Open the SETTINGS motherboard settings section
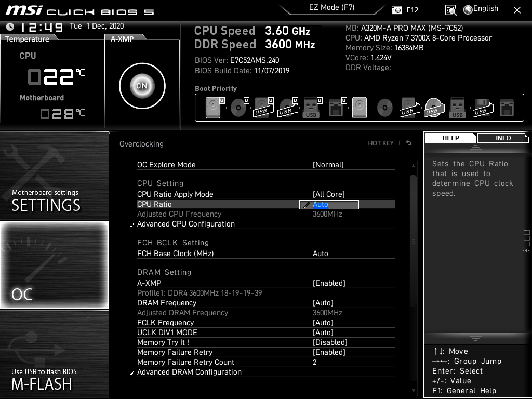The width and height of the screenshot is (532, 399). click(54, 176)
